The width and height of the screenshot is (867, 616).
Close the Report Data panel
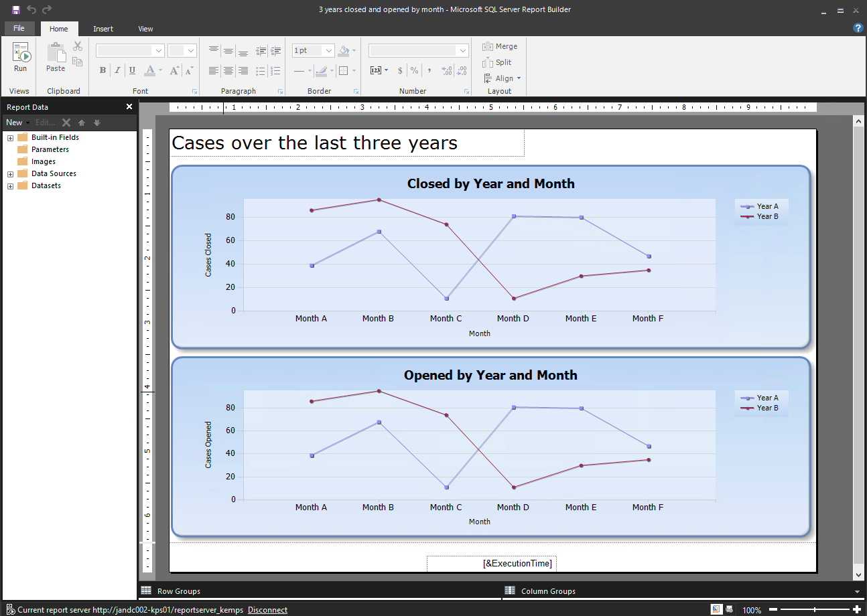click(129, 107)
